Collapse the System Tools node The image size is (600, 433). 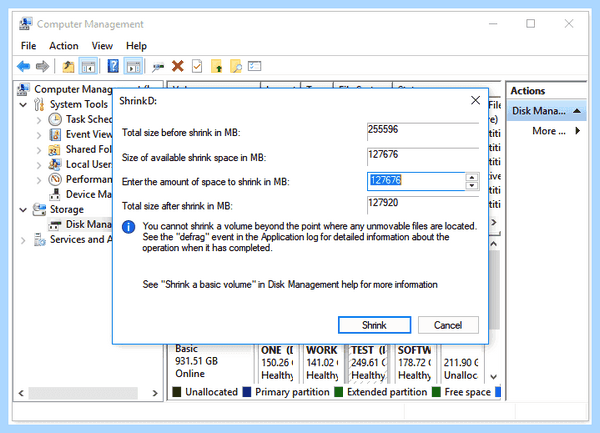pos(23,104)
